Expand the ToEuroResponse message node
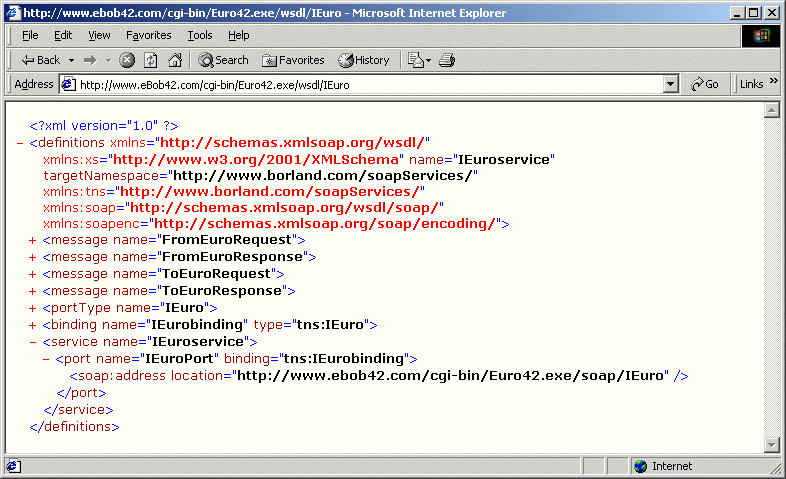Viewport: 786px width, 479px height. coord(33,292)
